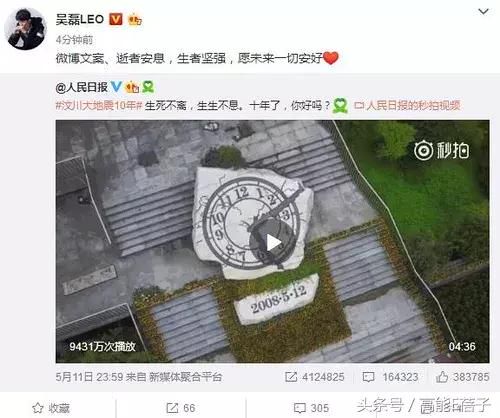Play the embedded earthquake memorial video

[x=273, y=242]
